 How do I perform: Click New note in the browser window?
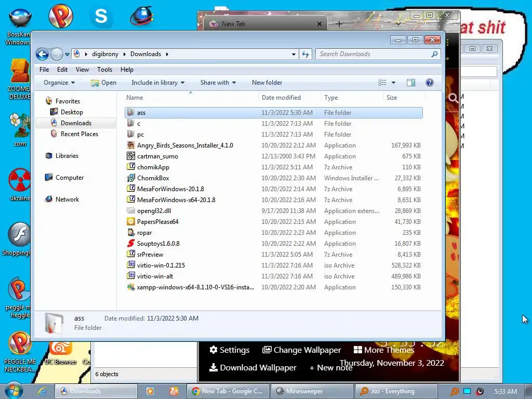[x=331, y=368]
